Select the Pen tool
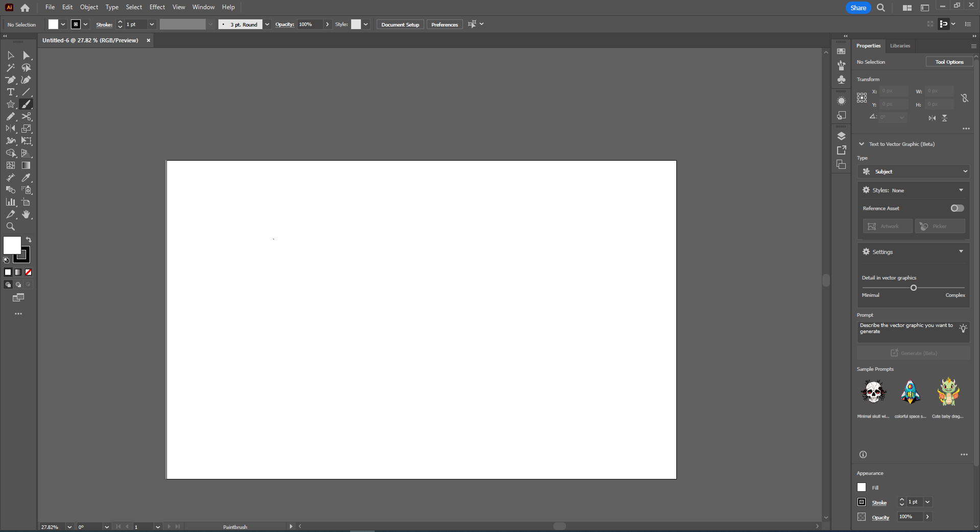 pyautogui.click(x=11, y=80)
